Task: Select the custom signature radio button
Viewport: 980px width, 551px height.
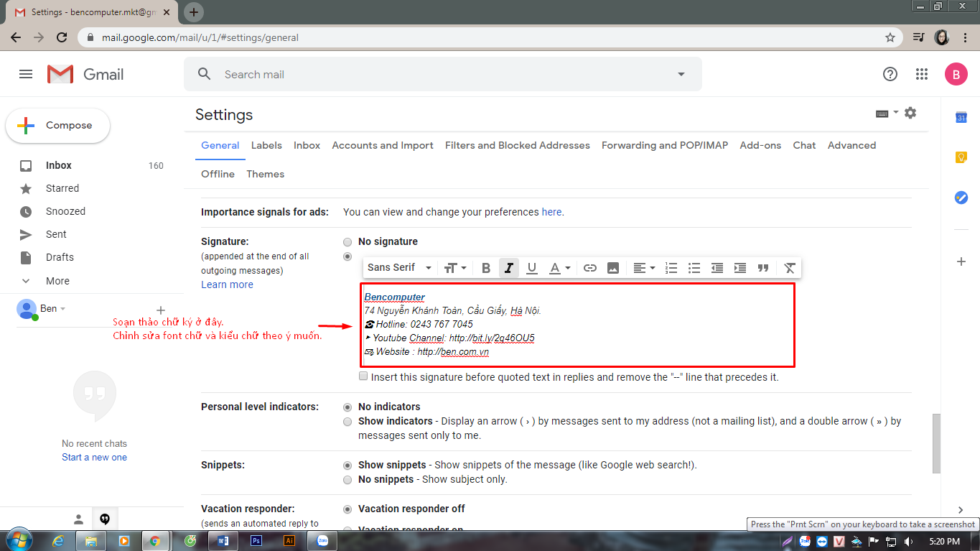Action: [x=347, y=256]
